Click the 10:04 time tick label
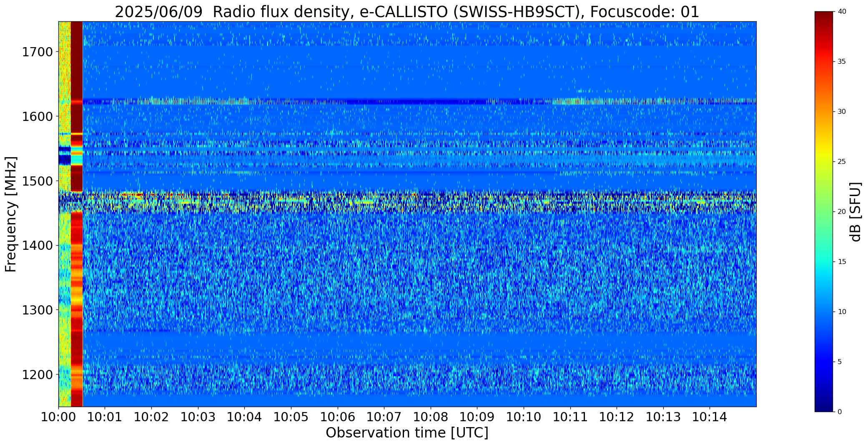 pos(244,417)
